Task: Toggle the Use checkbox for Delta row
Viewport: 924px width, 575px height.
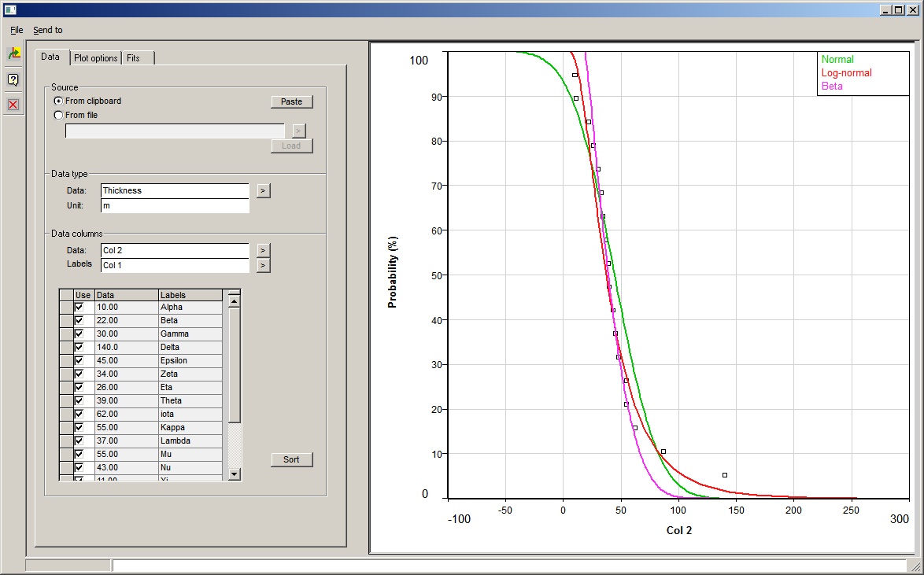Action: tap(79, 348)
